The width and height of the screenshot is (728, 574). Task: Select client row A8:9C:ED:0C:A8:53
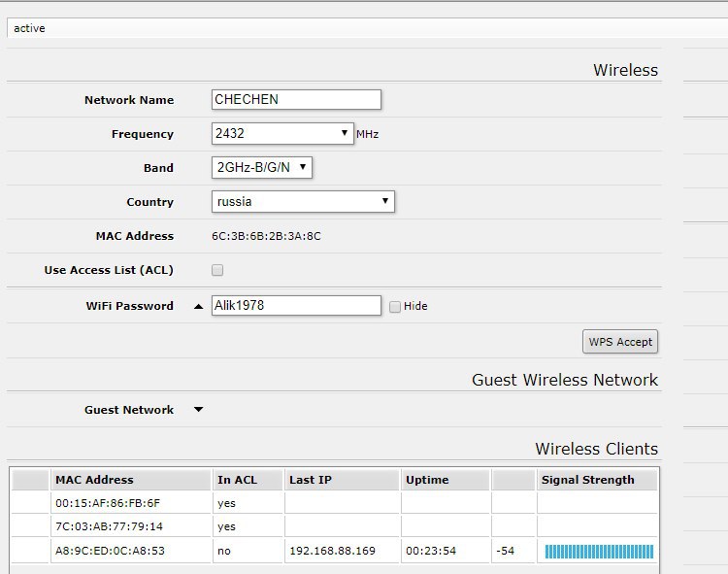coord(334,551)
